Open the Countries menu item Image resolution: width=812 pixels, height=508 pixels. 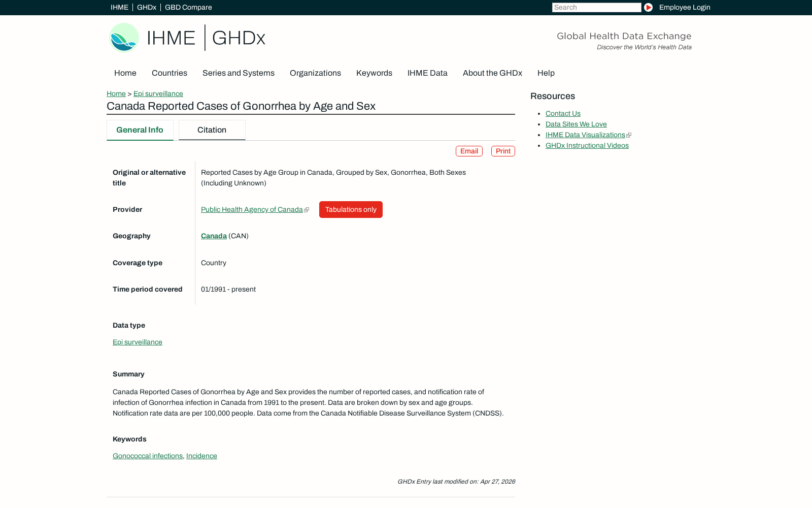tap(170, 73)
